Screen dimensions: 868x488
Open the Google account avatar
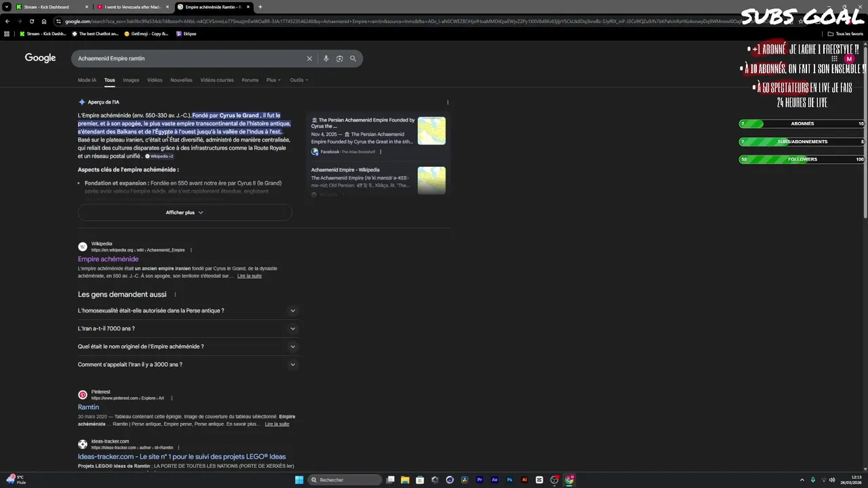tap(849, 59)
